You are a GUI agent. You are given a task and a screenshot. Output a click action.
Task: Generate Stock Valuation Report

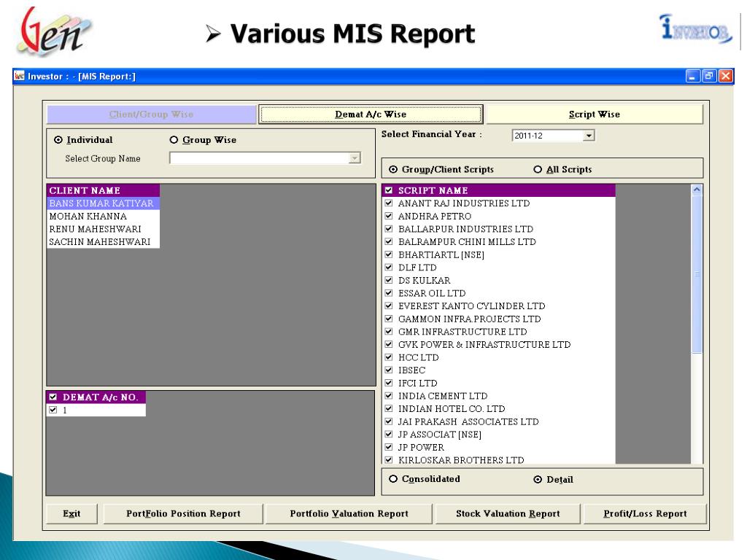(x=508, y=514)
